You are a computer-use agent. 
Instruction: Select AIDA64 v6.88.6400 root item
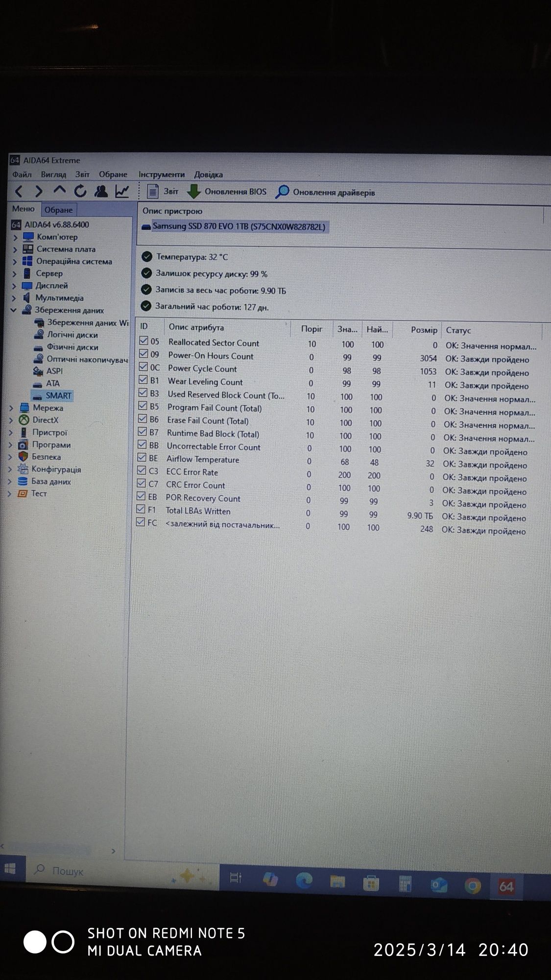coord(50,225)
